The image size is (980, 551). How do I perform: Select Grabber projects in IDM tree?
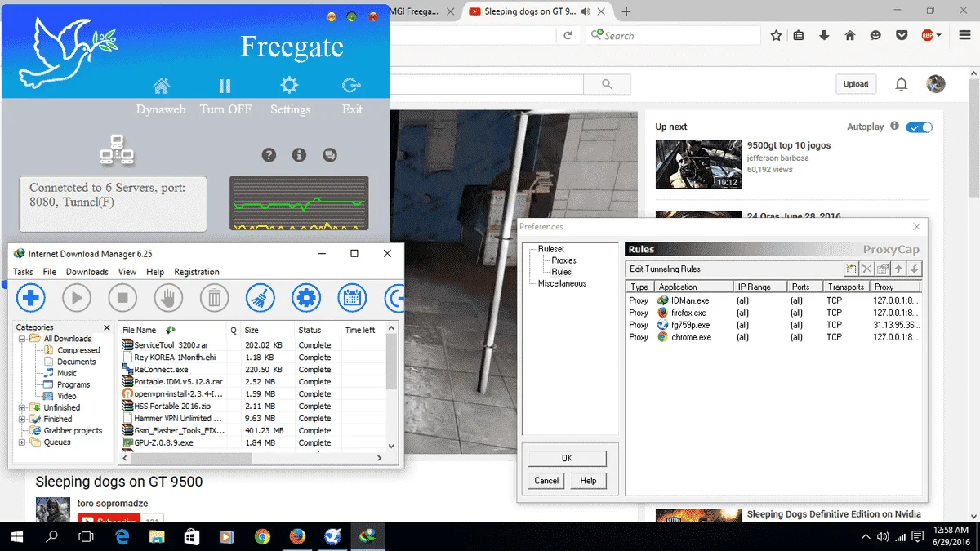coord(73,430)
